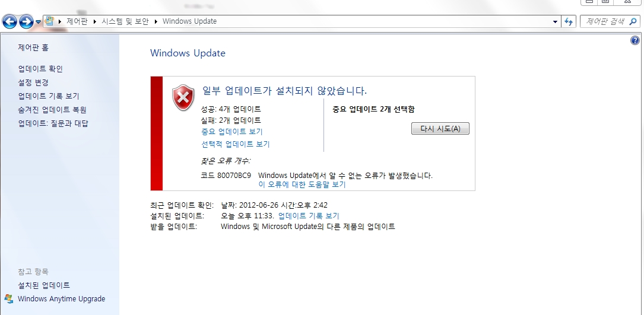Open the address bar history dropdown
644x315 pixels.
[556, 22]
